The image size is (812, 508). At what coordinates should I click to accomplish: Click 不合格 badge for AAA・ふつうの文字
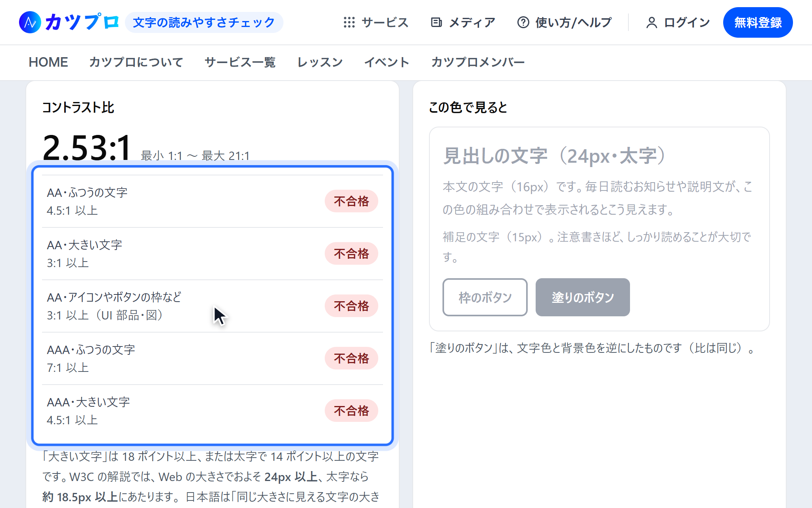[x=351, y=358]
